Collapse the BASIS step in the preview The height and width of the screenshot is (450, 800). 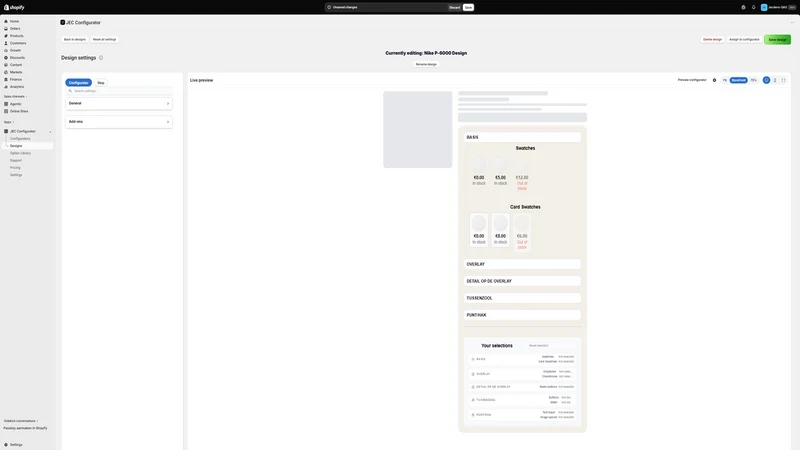tap(522, 137)
